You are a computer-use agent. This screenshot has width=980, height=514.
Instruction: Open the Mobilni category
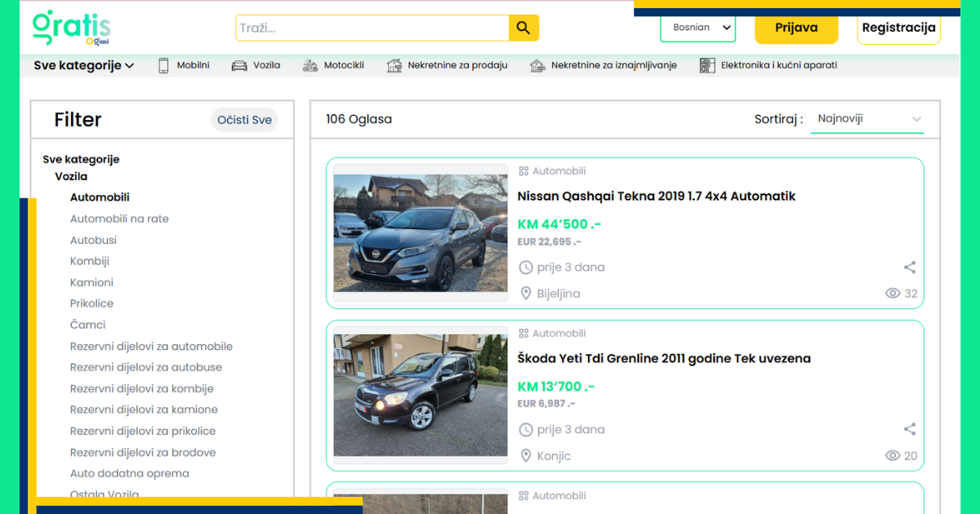[x=193, y=65]
